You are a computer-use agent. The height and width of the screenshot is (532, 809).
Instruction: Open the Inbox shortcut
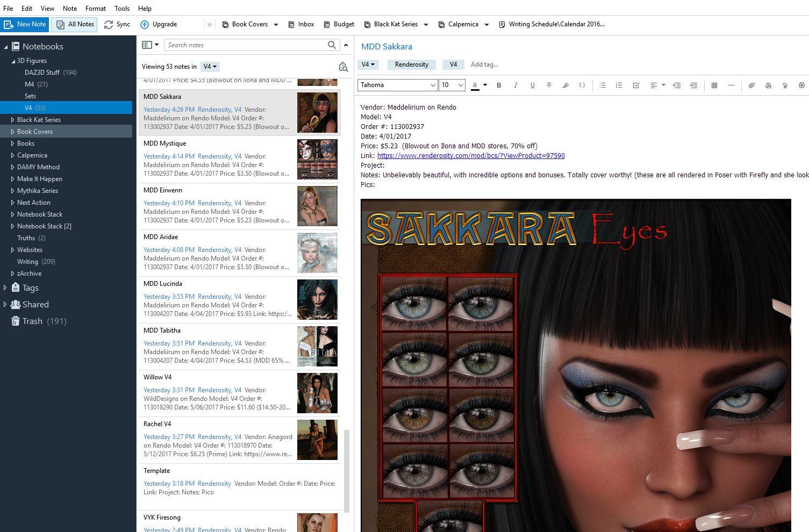click(x=301, y=24)
